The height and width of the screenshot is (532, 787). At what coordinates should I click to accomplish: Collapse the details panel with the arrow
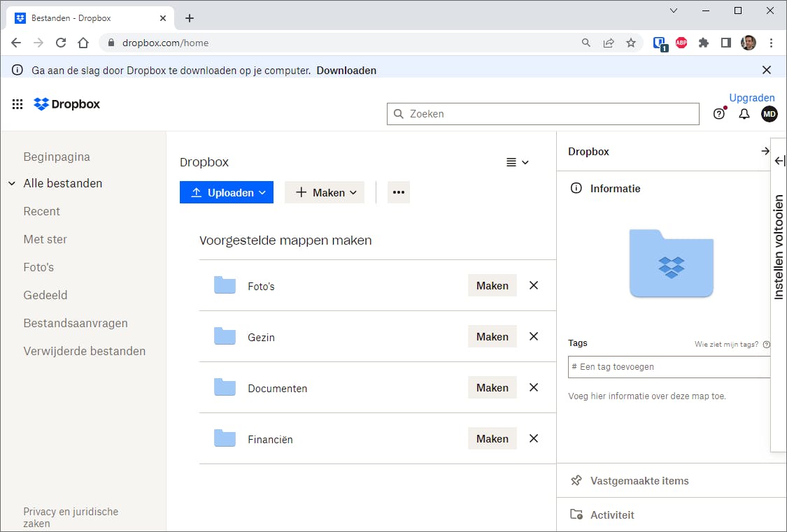pos(765,151)
